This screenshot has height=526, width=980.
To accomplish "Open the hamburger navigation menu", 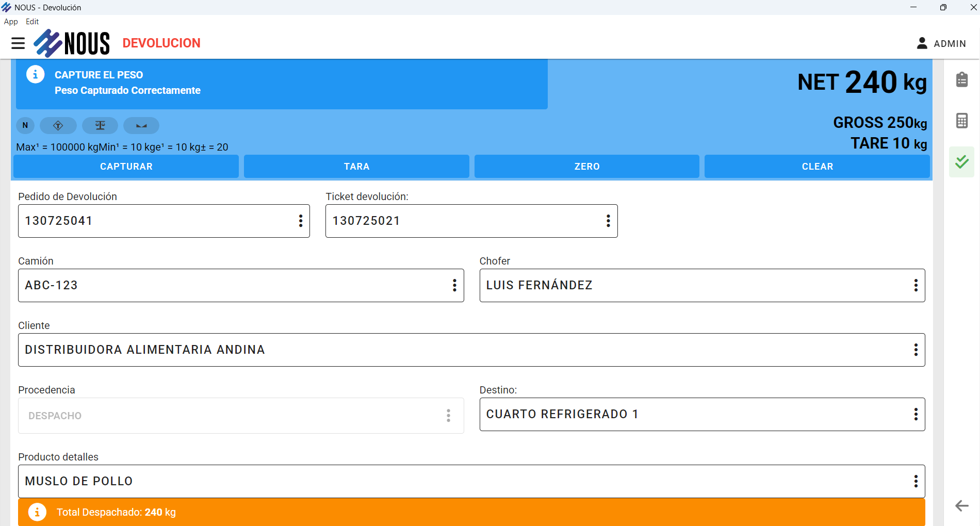I will coord(18,43).
